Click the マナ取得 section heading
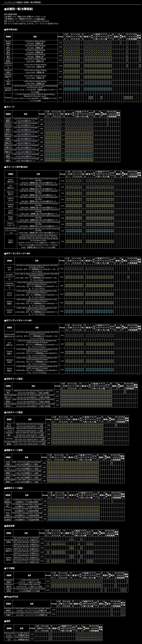Screen dimensions: 142x644 coord(10,568)
